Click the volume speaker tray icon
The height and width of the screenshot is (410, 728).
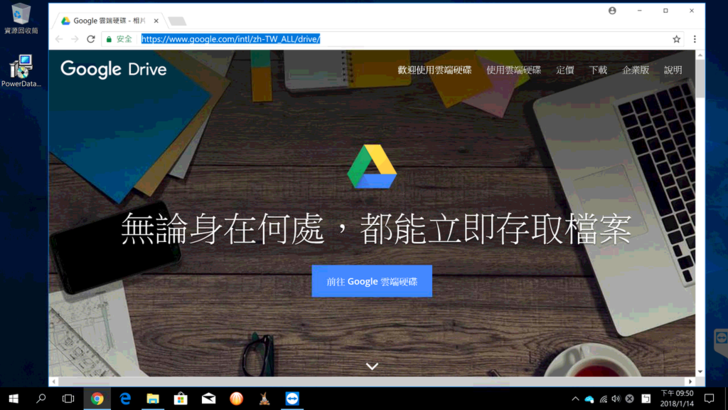pyautogui.click(x=616, y=399)
